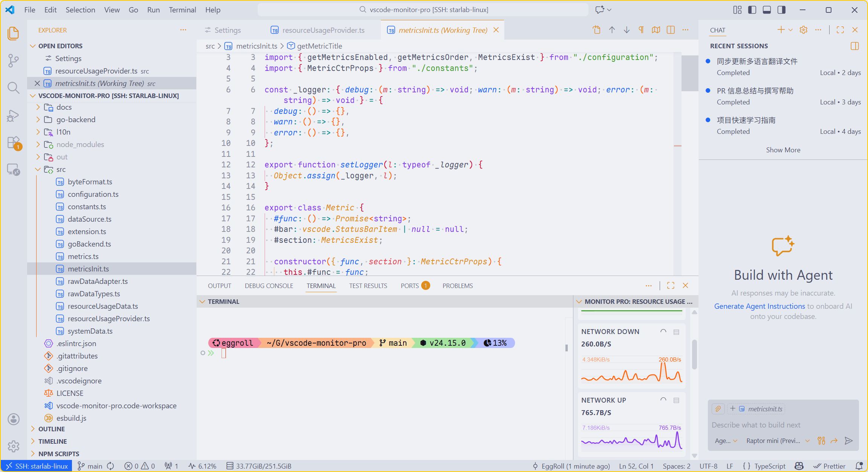Click the command center search box
This screenshot has width=868, height=472.
coord(423,10)
